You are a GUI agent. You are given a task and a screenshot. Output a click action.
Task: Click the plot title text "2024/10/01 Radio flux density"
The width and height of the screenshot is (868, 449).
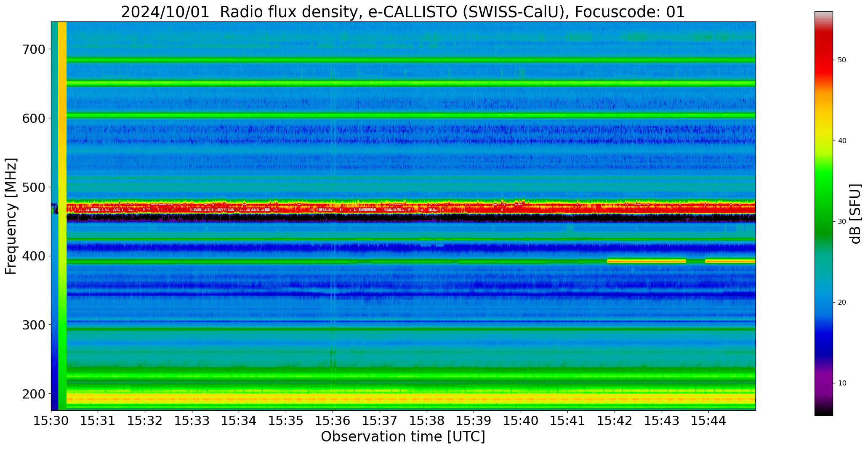click(240, 12)
